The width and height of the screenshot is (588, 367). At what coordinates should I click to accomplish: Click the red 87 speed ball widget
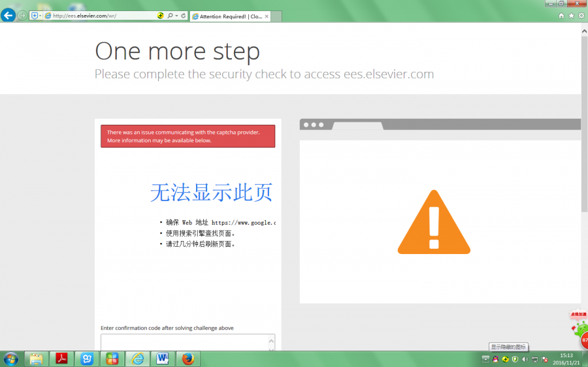coord(585,340)
